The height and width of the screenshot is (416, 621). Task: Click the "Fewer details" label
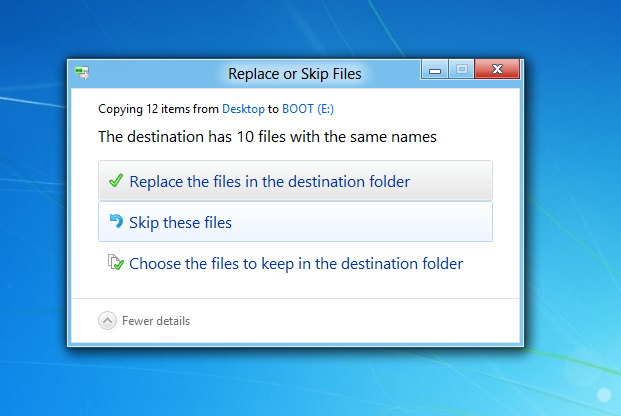click(156, 321)
